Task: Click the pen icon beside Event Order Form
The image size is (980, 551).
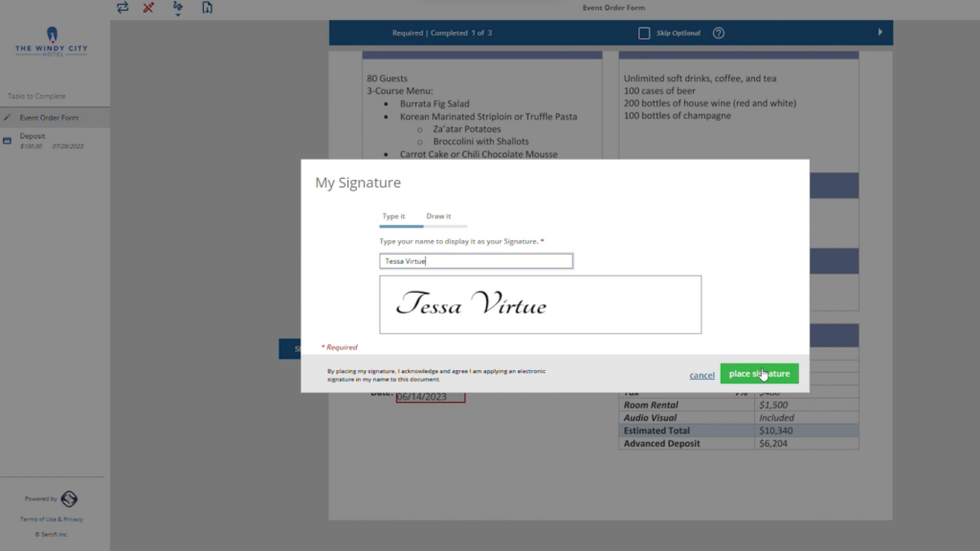Action: click(8, 118)
